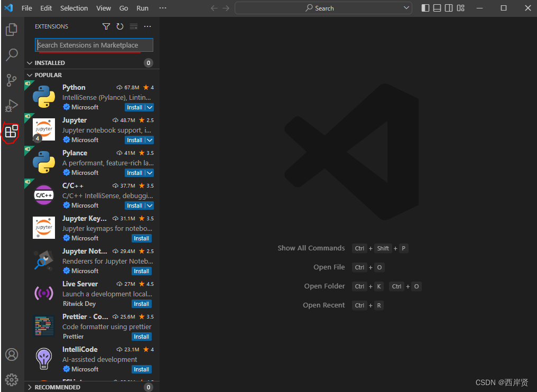Open the File menu
Viewport: 537px width, 392px height.
27,8
